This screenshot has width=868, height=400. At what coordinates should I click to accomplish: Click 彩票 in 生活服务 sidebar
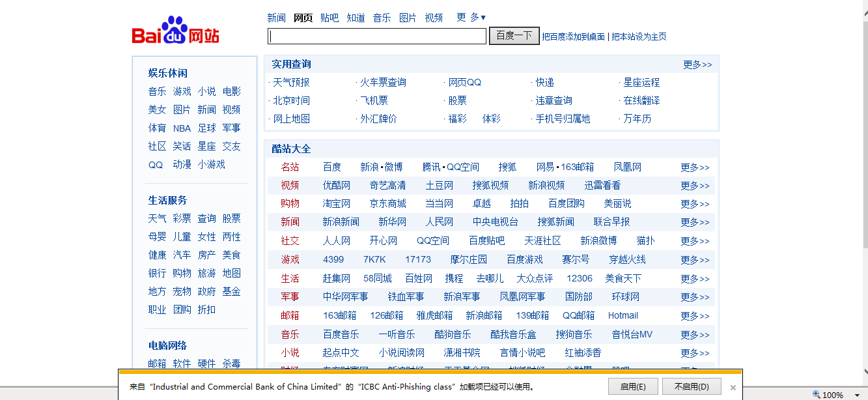pyautogui.click(x=182, y=219)
